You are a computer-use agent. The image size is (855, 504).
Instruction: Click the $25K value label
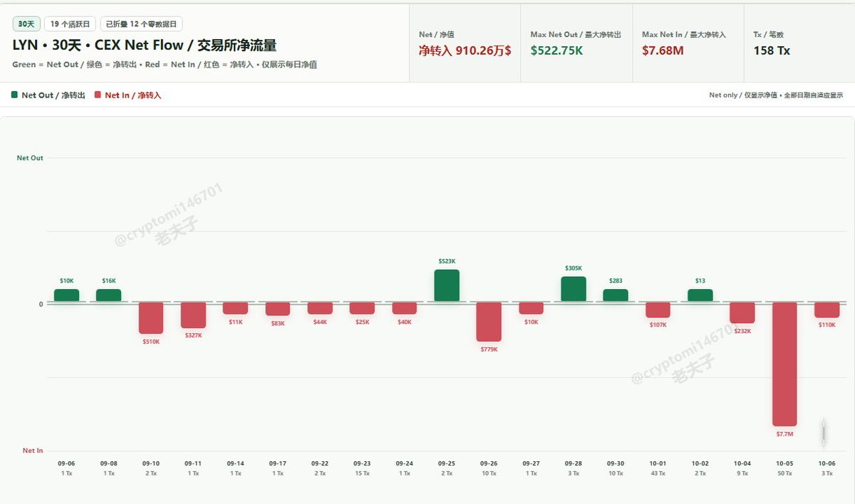[362, 322]
